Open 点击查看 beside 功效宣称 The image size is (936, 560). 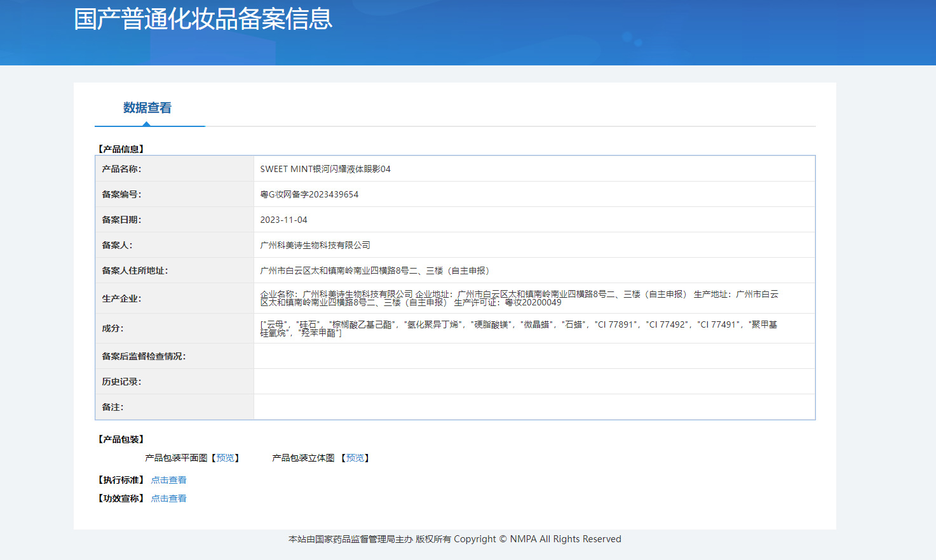pos(168,498)
